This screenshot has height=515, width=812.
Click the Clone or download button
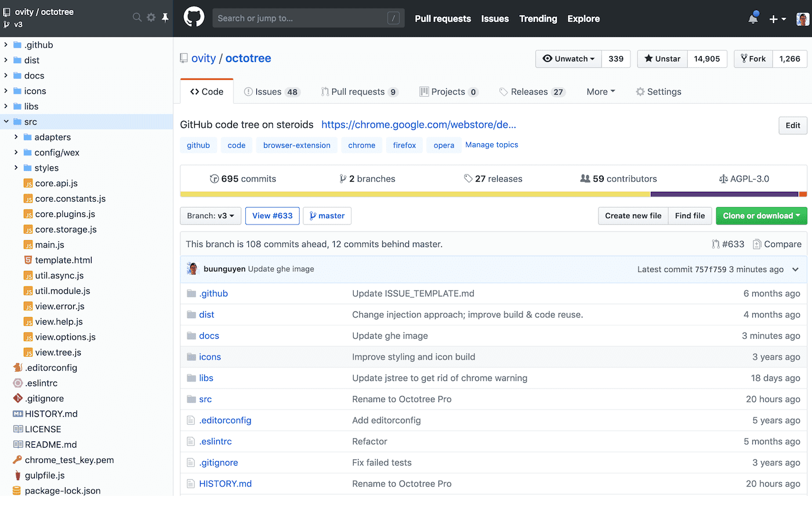(761, 216)
